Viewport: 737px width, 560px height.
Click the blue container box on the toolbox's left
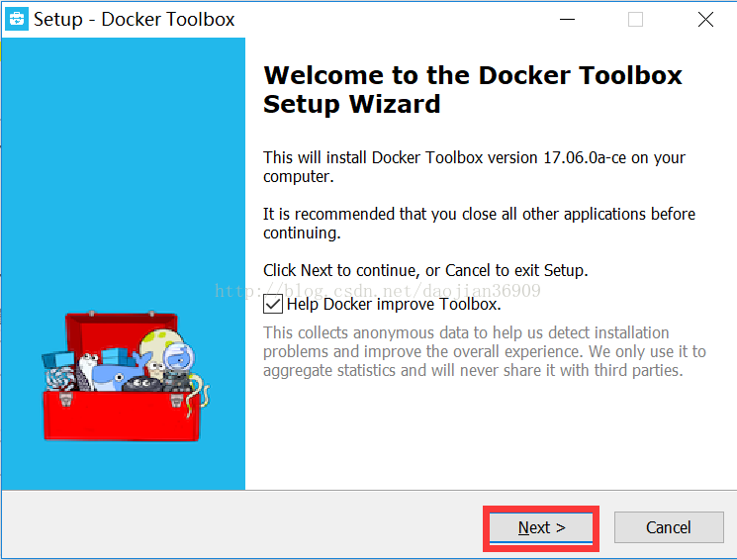point(57,358)
